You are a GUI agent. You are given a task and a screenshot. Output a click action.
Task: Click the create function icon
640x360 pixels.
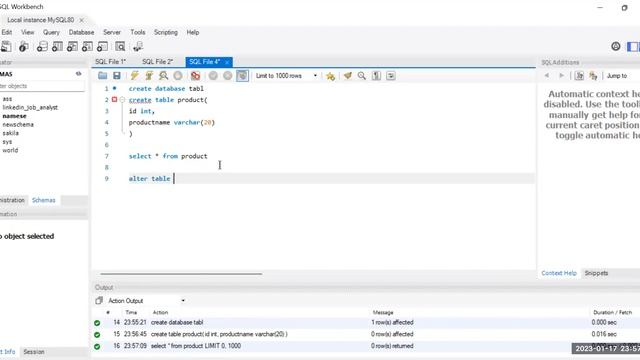(x=102, y=47)
